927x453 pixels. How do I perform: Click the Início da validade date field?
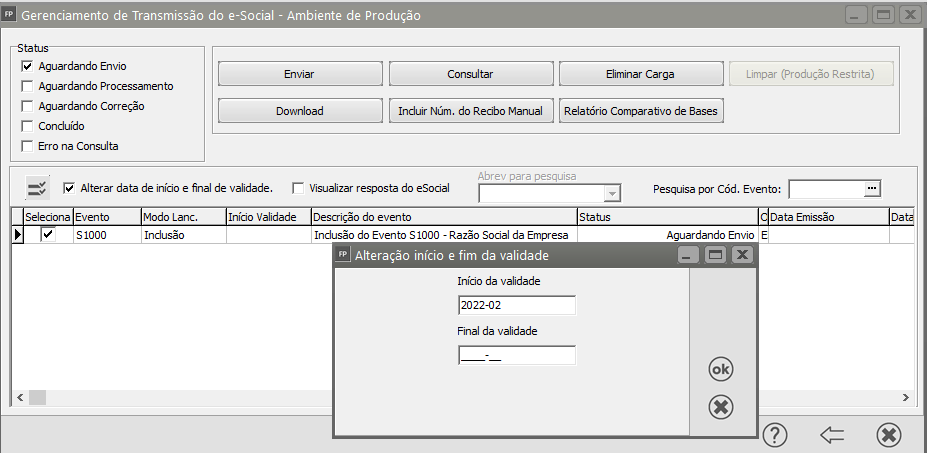coord(516,306)
